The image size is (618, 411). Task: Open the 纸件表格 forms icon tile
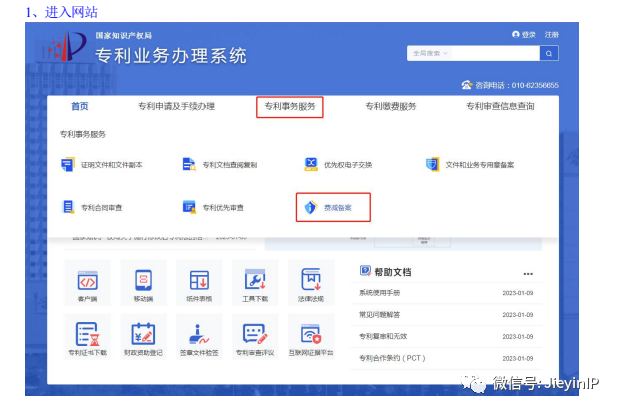(x=199, y=283)
